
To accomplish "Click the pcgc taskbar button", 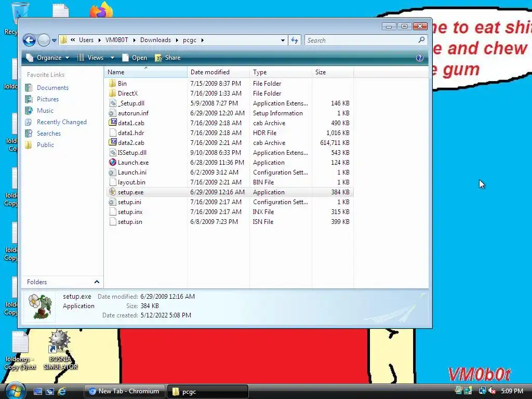I will (x=208, y=391).
